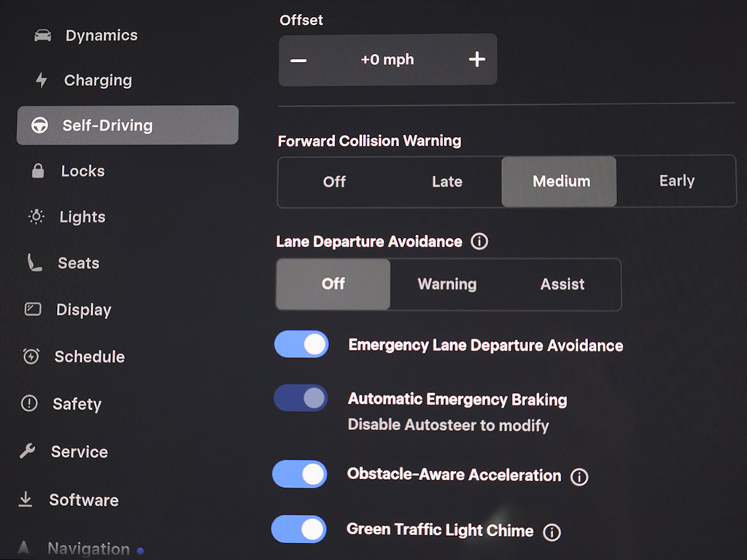Click 'Disable Autosteer to modify' text
The image size is (747, 560).
tap(449, 425)
